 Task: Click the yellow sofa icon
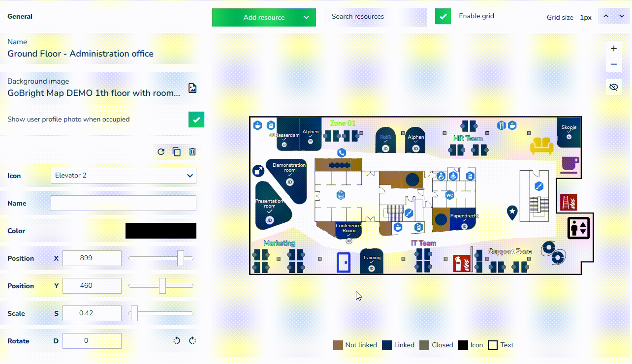tap(541, 145)
